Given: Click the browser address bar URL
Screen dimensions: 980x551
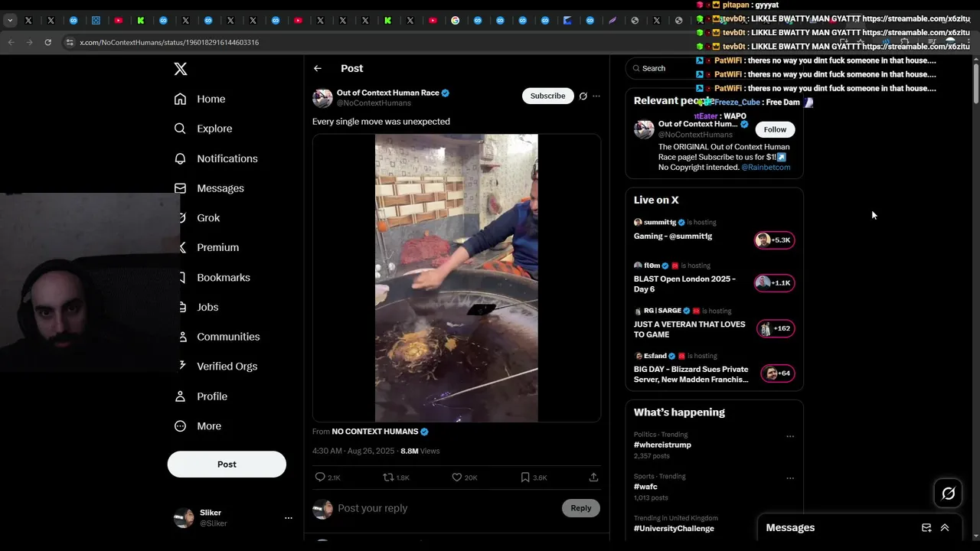Looking at the screenshot, I should click(169, 42).
